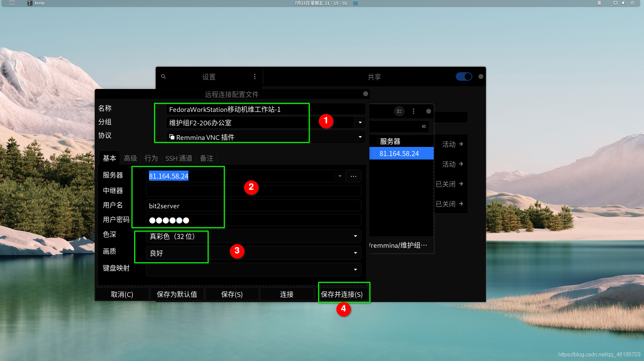Click the 保存并连接(S) button
This screenshot has height=361, width=644.
[342, 294]
